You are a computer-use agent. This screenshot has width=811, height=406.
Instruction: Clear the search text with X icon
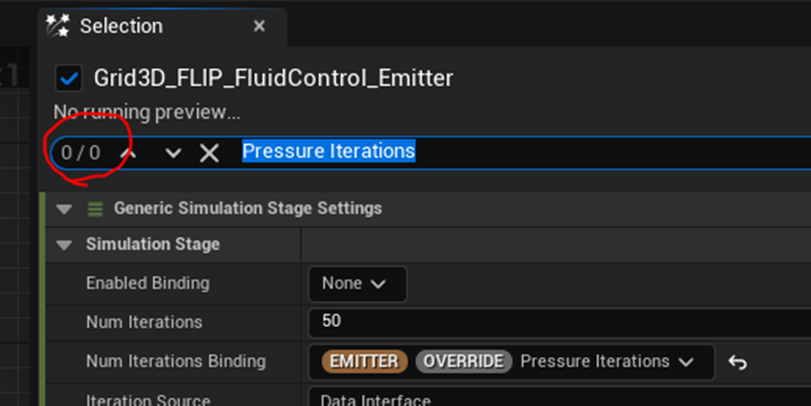209,153
